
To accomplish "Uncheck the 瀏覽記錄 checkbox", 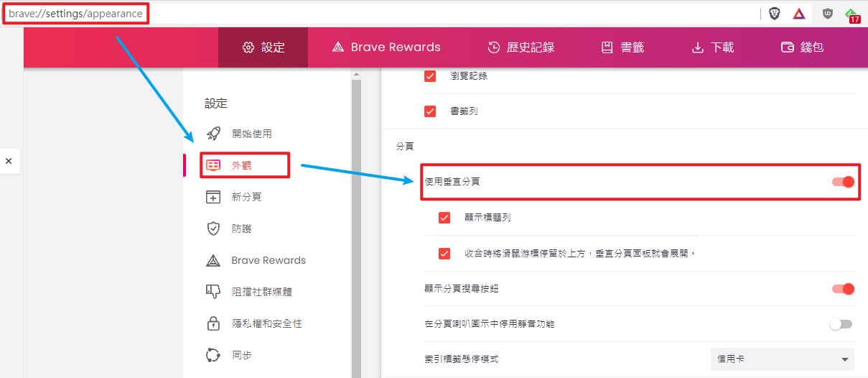I will tap(430, 75).
